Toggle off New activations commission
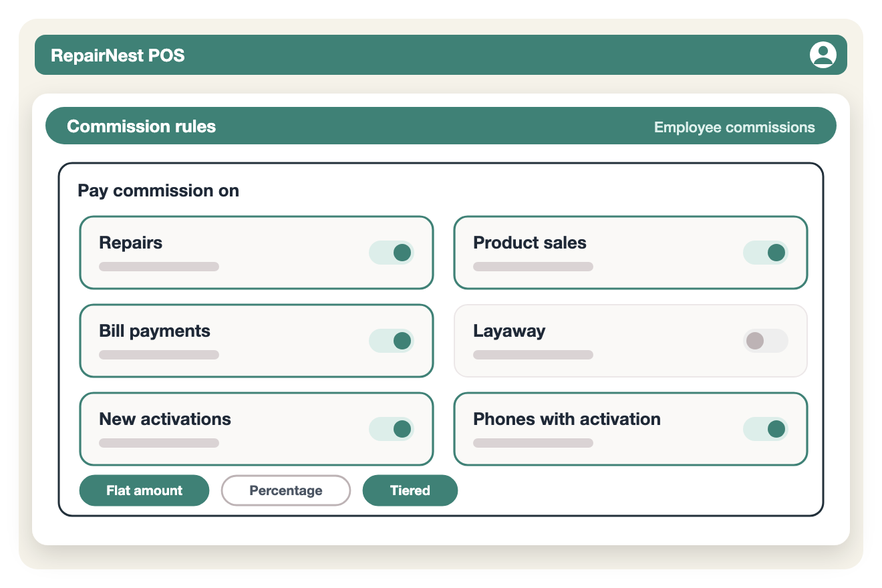Image resolution: width=882 pixels, height=588 pixels. click(x=392, y=429)
